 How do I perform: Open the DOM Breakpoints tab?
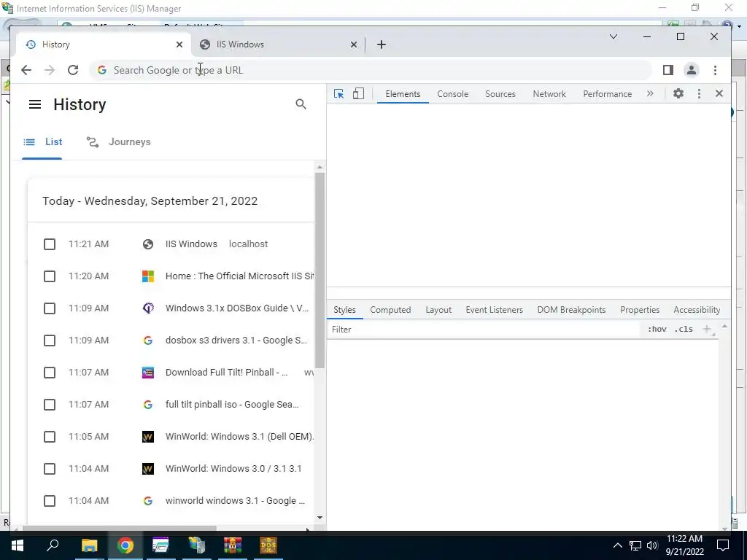571,310
